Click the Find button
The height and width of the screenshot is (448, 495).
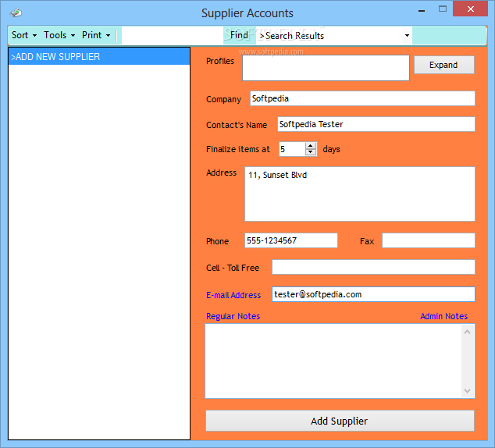click(239, 35)
